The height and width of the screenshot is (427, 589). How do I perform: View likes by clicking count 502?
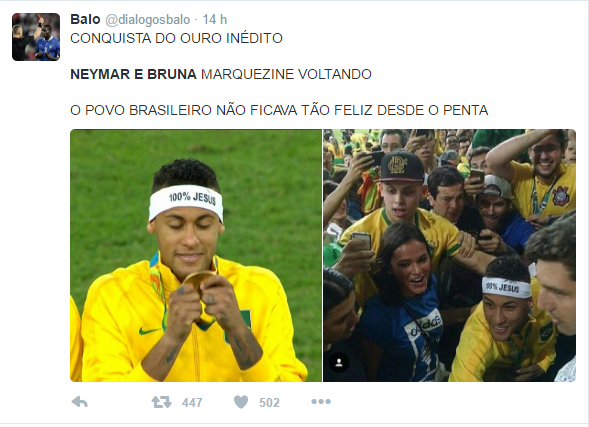[269, 403]
